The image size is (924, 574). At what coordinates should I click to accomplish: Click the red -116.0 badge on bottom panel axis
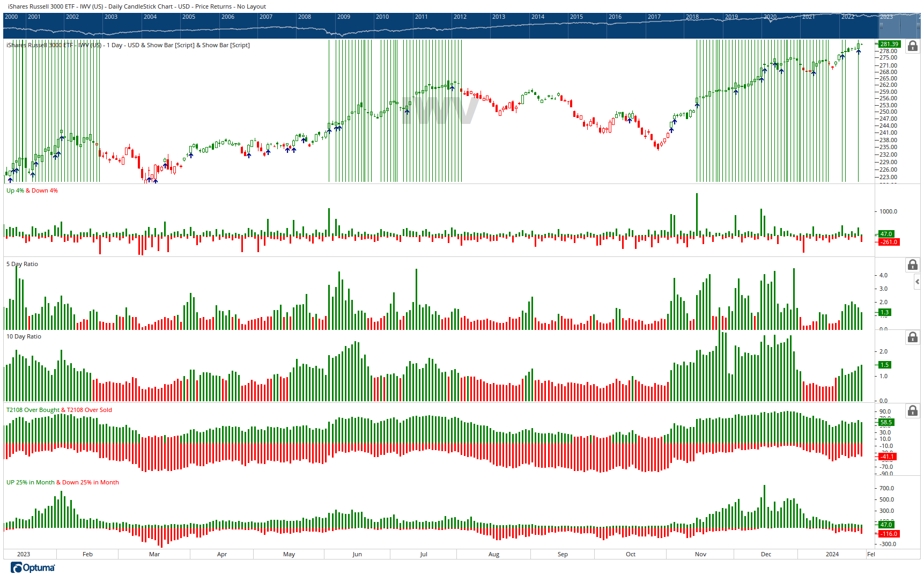pyautogui.click(x=888, y=534)
